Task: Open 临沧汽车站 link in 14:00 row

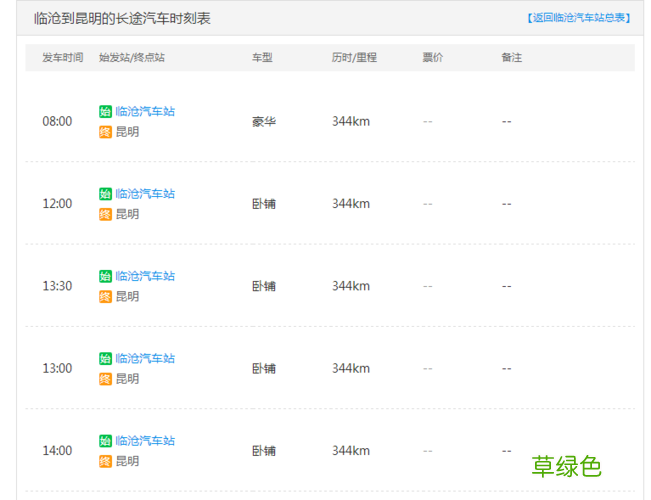Action: 145,440
